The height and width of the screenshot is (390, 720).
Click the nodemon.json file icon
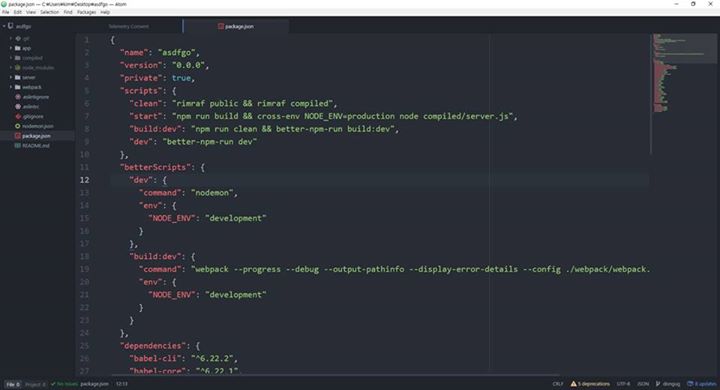point(18,126)
